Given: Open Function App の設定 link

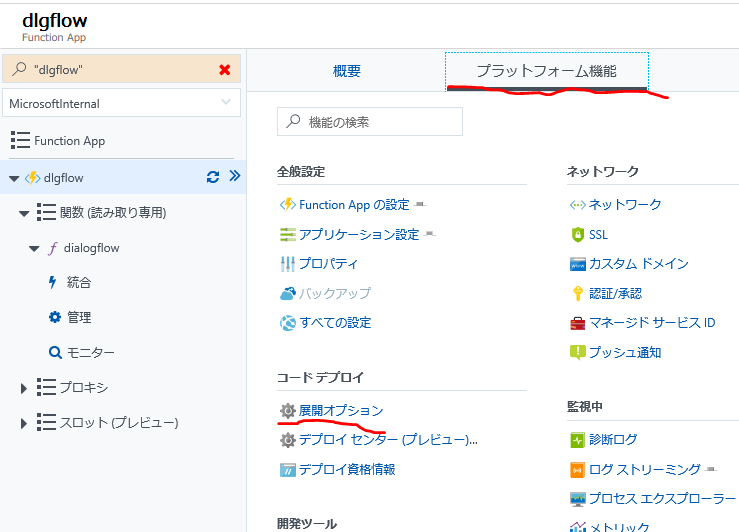Looking at the screenshot, I should pyautogui.click(x=354, y=205).
